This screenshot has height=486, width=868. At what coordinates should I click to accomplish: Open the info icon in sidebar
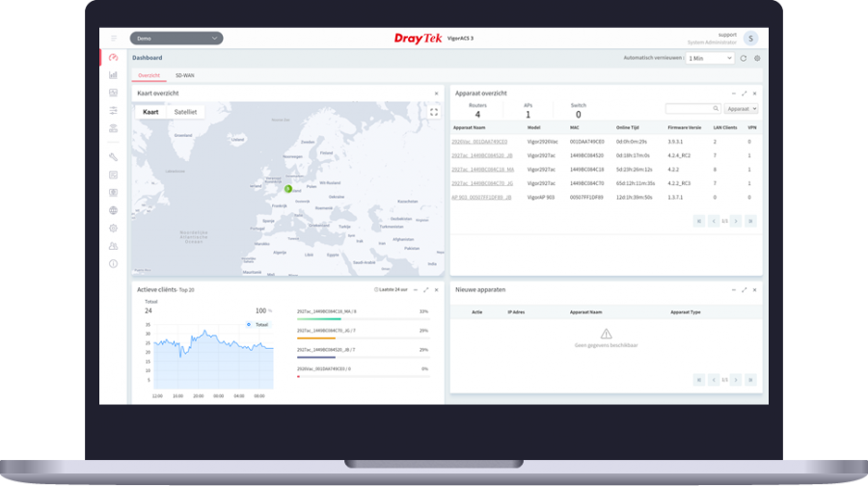114,264
